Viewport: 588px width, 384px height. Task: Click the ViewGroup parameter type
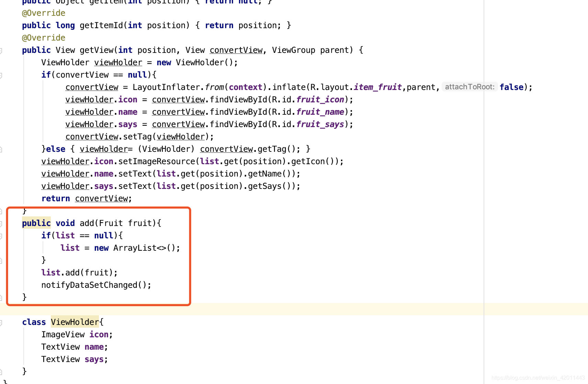coord(294,50)
